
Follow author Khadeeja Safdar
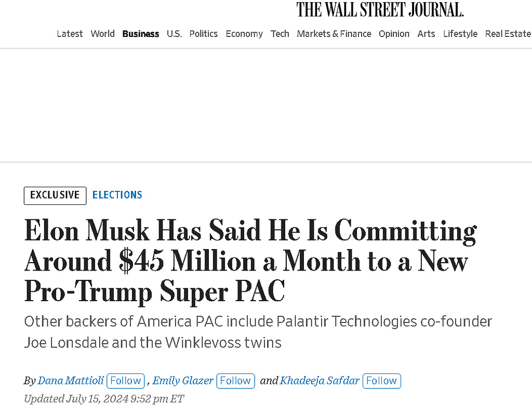click(x=381, y=381)
